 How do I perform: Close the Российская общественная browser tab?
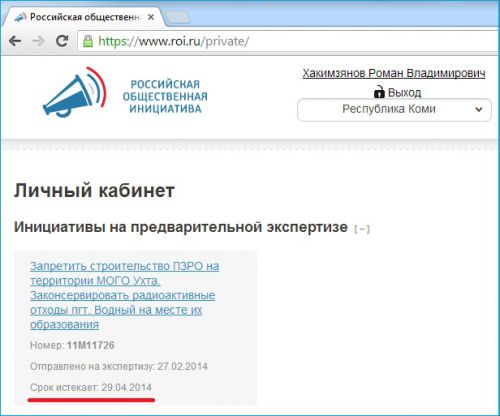pos(151,17)
